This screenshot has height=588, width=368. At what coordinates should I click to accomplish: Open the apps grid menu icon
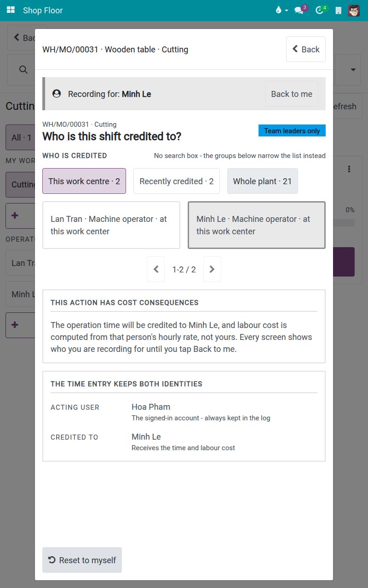[11, 10]
